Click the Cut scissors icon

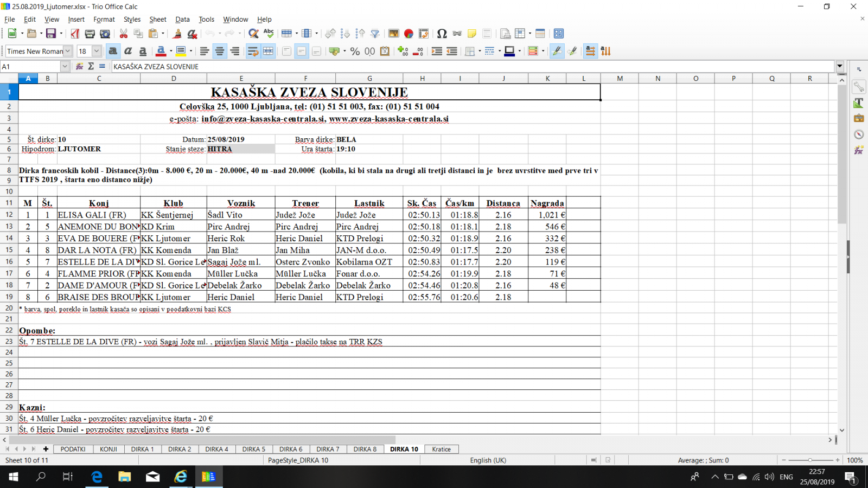point(124,34)
